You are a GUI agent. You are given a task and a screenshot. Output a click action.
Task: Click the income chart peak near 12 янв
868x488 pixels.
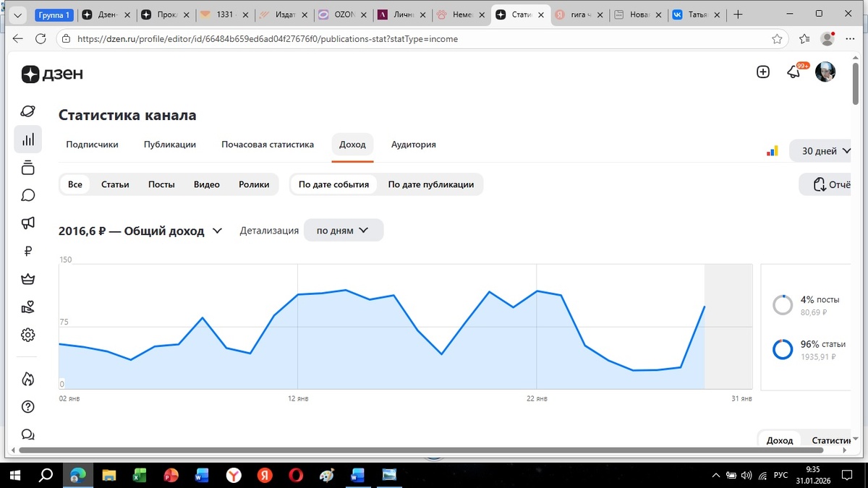298,294
